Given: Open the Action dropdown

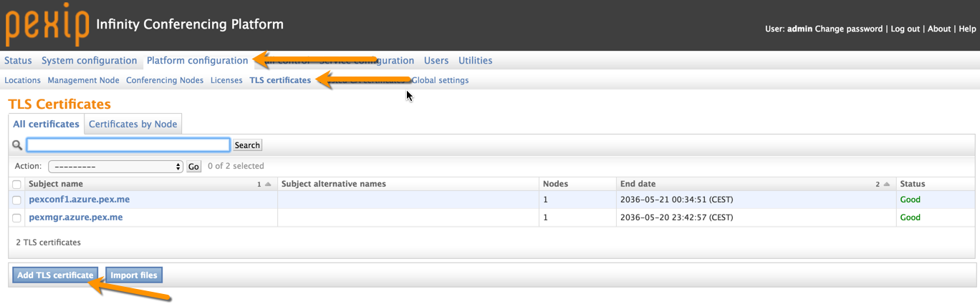Looking at the screenshot, I should [115, 166].
